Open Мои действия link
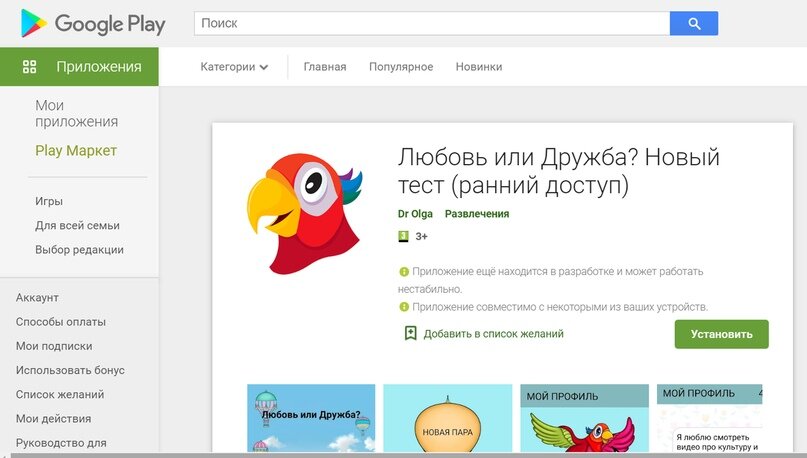Image resolution: width=807 pixels, height=458 pixels. point(54,418)
